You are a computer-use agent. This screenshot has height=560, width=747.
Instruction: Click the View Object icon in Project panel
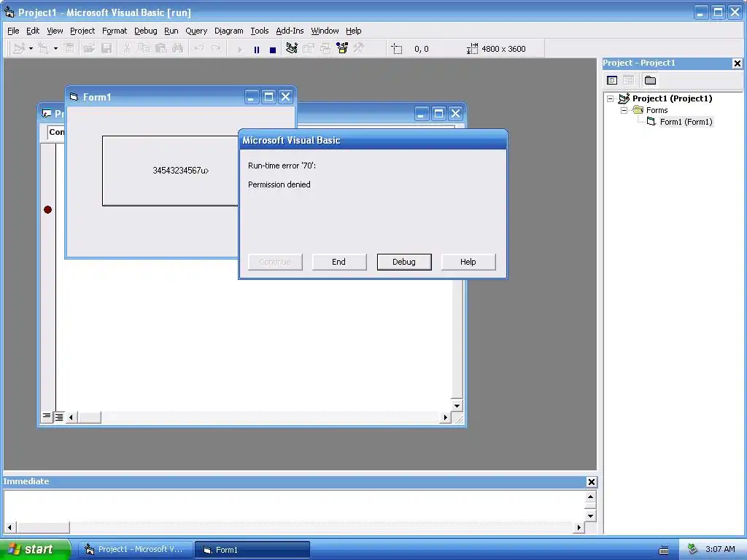point(629,80)
